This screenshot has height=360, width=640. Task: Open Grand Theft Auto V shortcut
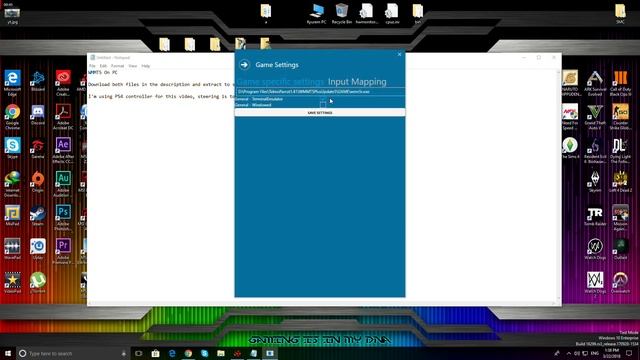pyautogui.click(x=595, y=117)
